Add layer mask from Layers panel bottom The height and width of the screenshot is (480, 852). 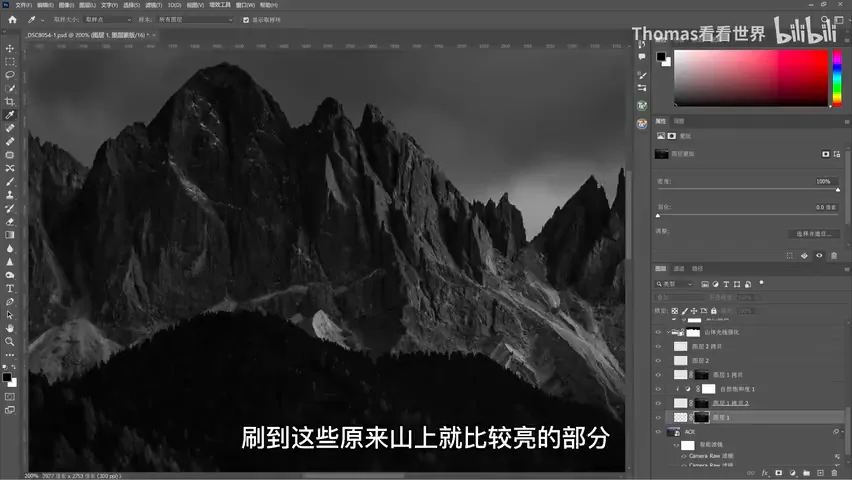click(x=779, y=473)
